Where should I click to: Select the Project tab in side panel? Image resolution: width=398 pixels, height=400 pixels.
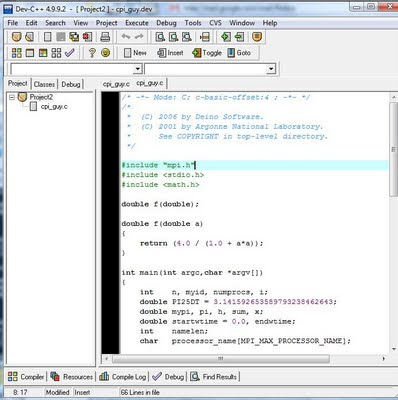pyautogui.click(x=18, y=83)
